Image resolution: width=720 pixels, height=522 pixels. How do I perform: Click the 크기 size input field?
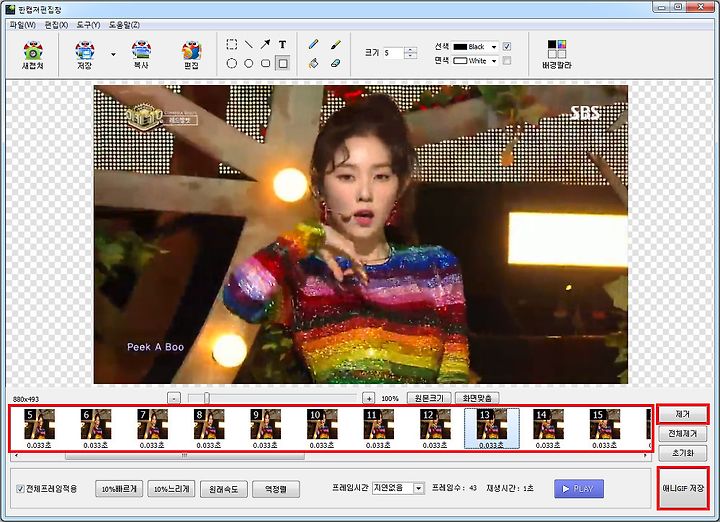coord(394,53)
